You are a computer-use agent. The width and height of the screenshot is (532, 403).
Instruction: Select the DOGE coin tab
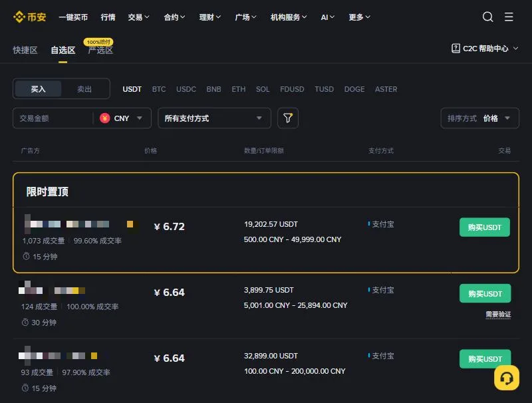click(x=354, y=89)
